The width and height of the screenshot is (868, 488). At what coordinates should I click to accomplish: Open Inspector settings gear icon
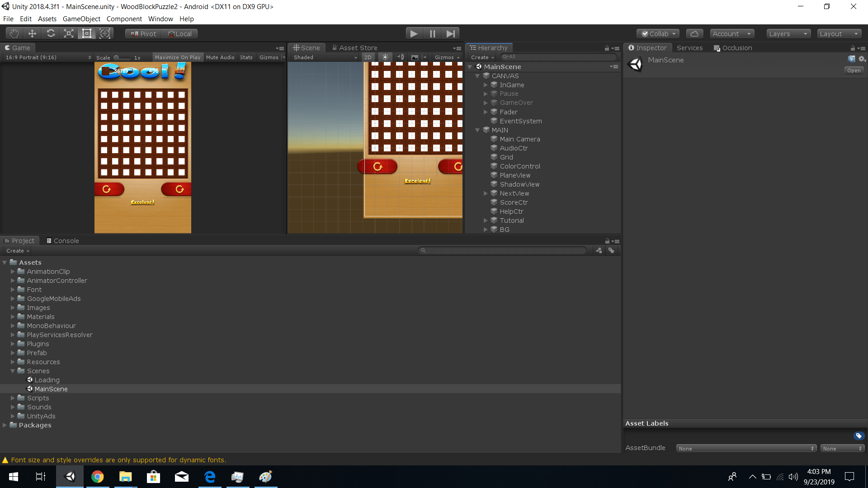[x=862, y=59]
